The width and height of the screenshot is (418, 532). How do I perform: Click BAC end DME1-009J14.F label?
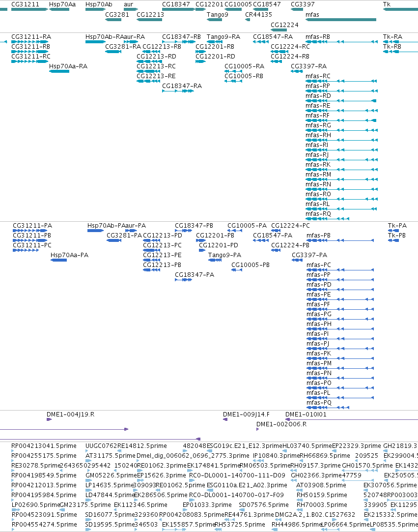[x=247, y=414]
